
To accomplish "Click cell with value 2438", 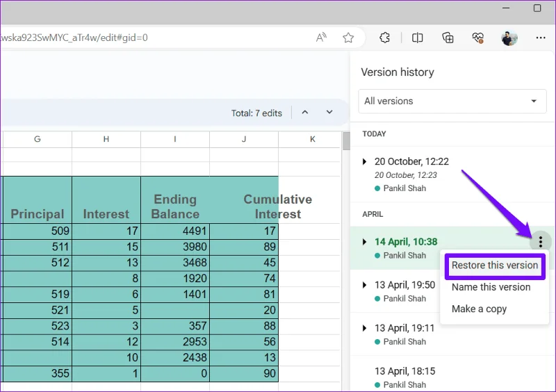I will [175, 357].
